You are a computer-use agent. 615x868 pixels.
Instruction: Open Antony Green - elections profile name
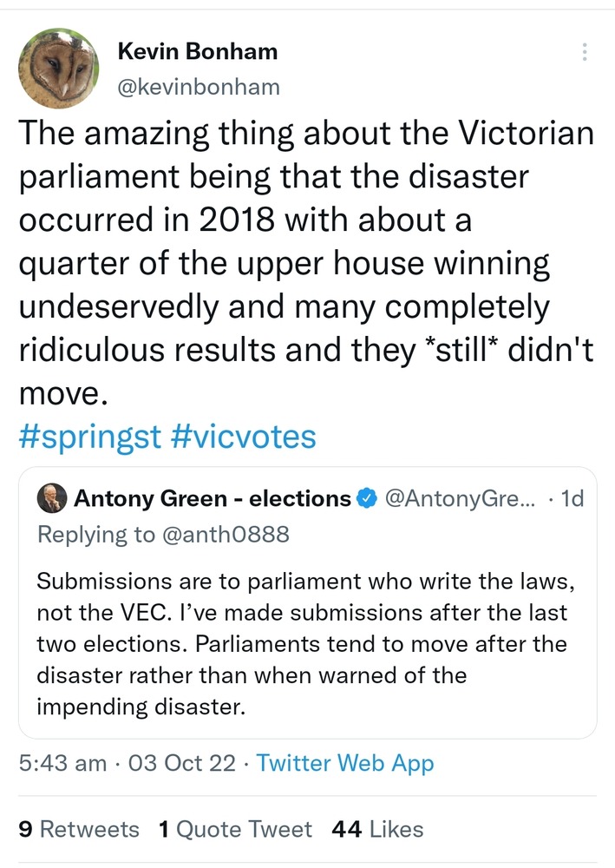[213, 499]
